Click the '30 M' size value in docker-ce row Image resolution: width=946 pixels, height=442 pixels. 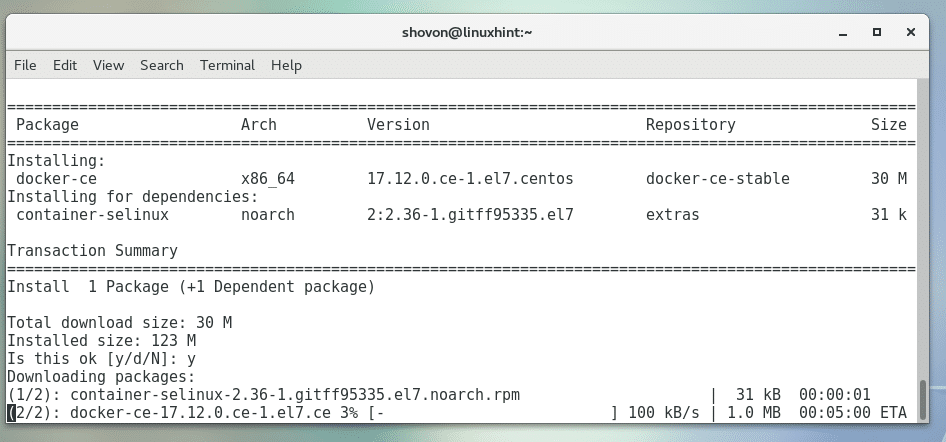[x=889, y=179]
